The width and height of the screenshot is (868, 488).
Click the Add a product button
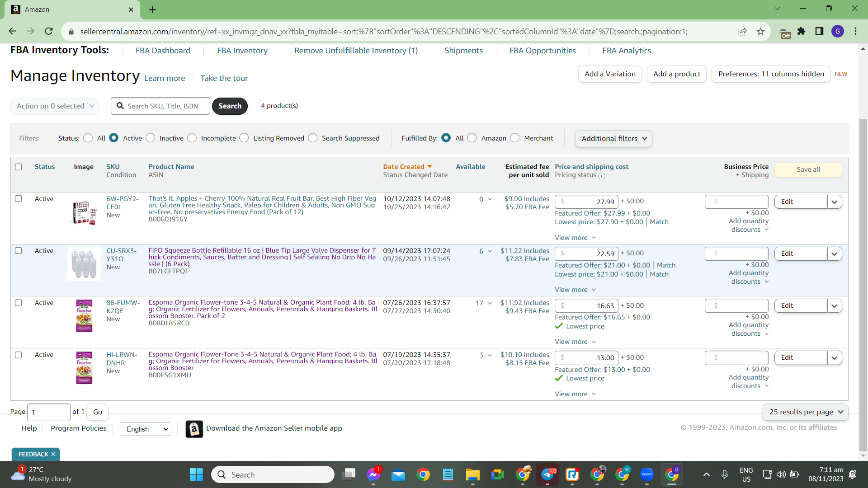[x=677, y=74]
